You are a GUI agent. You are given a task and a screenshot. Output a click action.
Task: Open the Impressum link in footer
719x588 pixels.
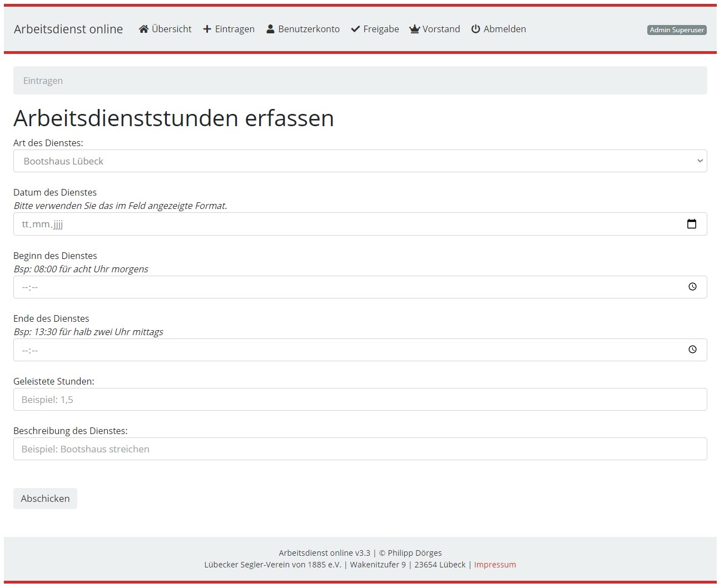click(494, 565)
